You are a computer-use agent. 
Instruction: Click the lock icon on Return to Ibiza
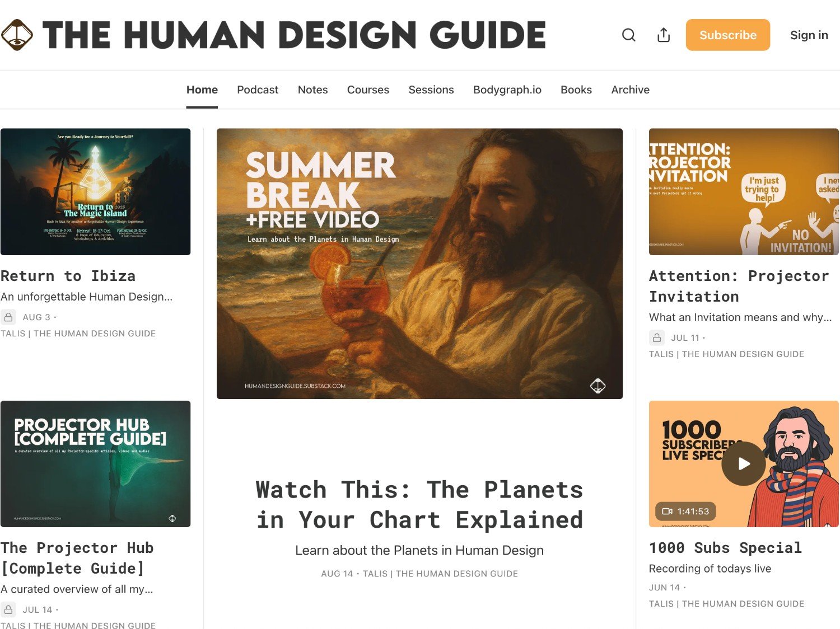pyautogui.click(x=8, y=317)
